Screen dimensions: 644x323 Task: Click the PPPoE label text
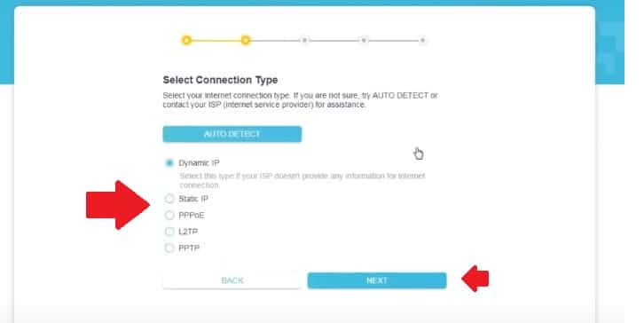192,216
